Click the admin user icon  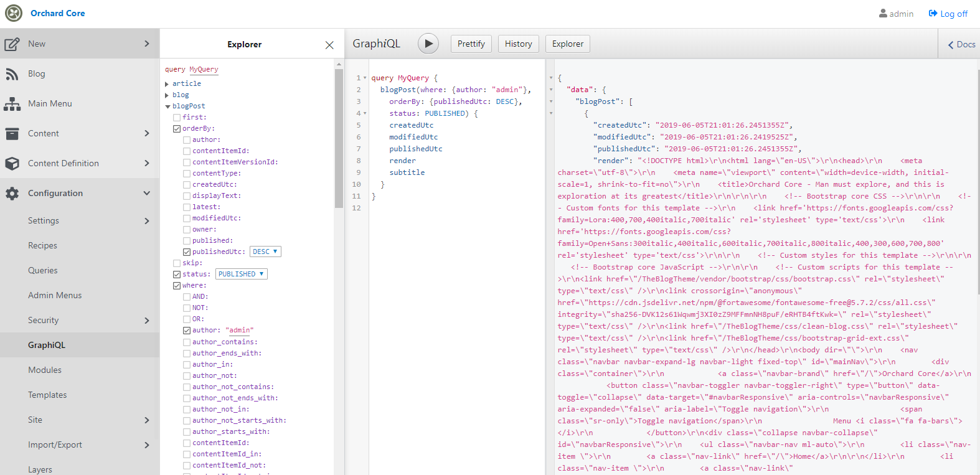point(883,13)
